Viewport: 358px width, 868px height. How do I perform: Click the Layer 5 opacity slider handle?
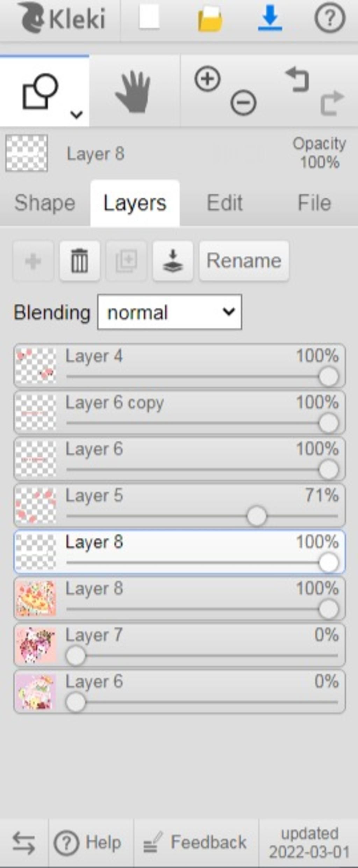pyautogui.click(x=257, y=516)
